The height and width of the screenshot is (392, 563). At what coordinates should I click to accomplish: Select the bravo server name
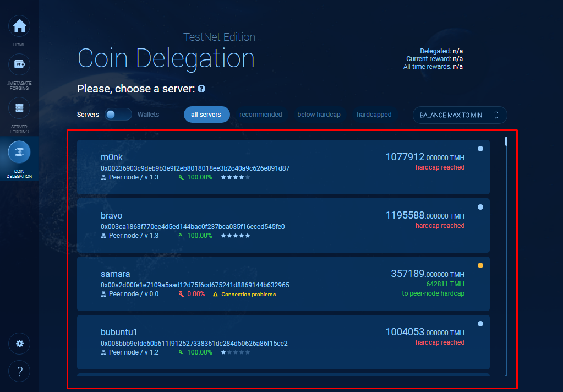click(112, 216)
